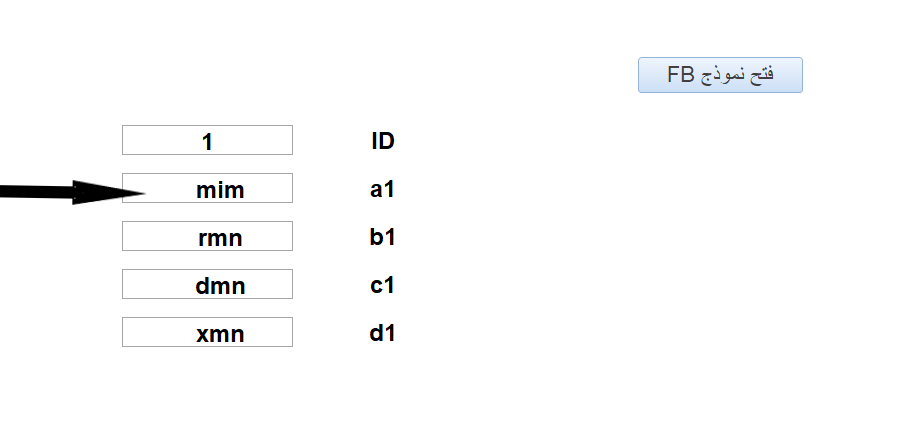
Task: Click the فتح نموذج FB button
Action: pos(720,75)
